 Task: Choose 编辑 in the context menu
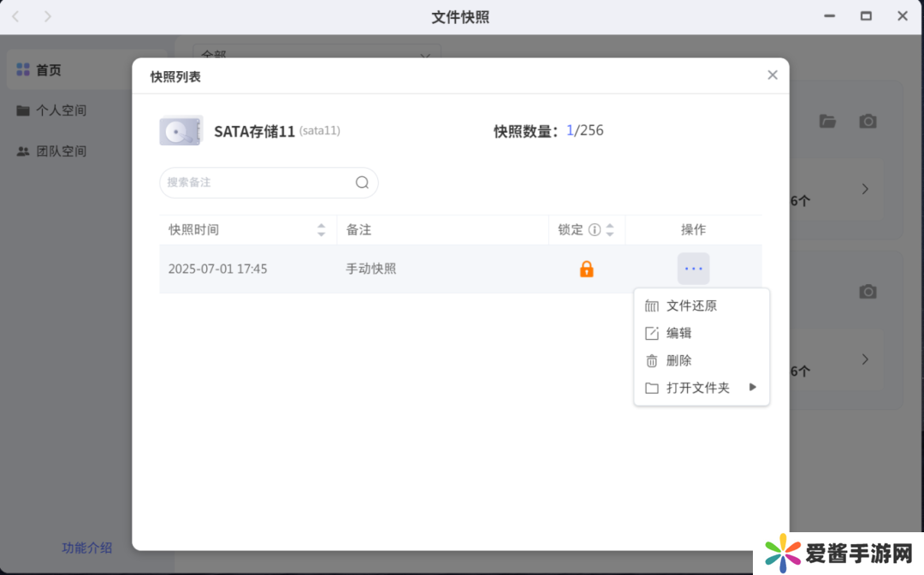point(678,333)
